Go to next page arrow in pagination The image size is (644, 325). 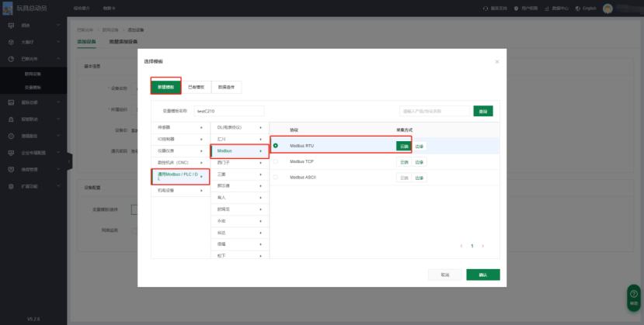point(482,246)
